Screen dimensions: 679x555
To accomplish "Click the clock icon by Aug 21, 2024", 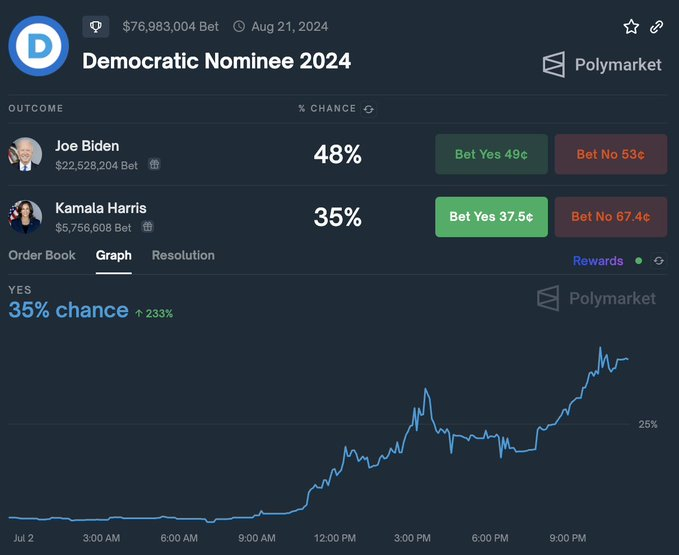I will [239, 27].
